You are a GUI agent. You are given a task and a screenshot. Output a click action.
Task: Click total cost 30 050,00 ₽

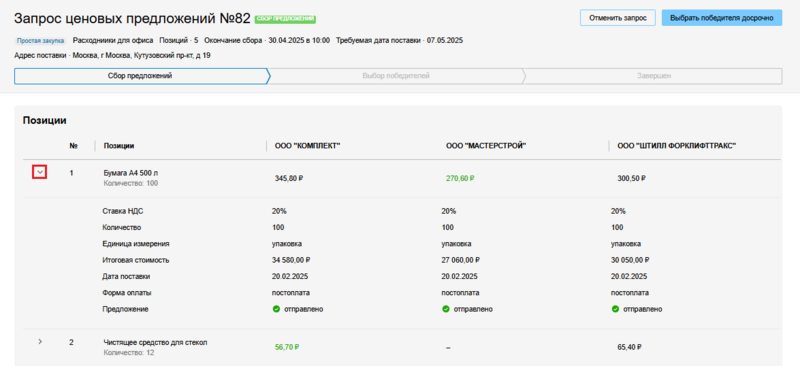630,260
